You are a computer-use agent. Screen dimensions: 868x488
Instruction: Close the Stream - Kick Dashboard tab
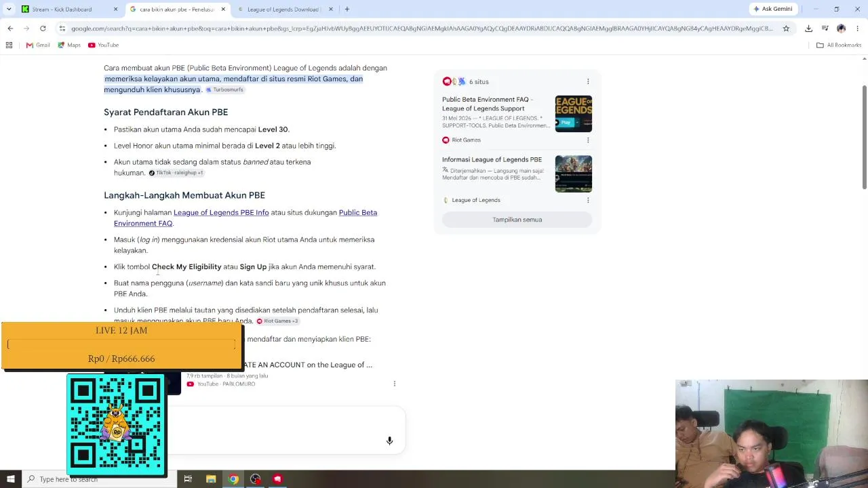tap(115, 9)
